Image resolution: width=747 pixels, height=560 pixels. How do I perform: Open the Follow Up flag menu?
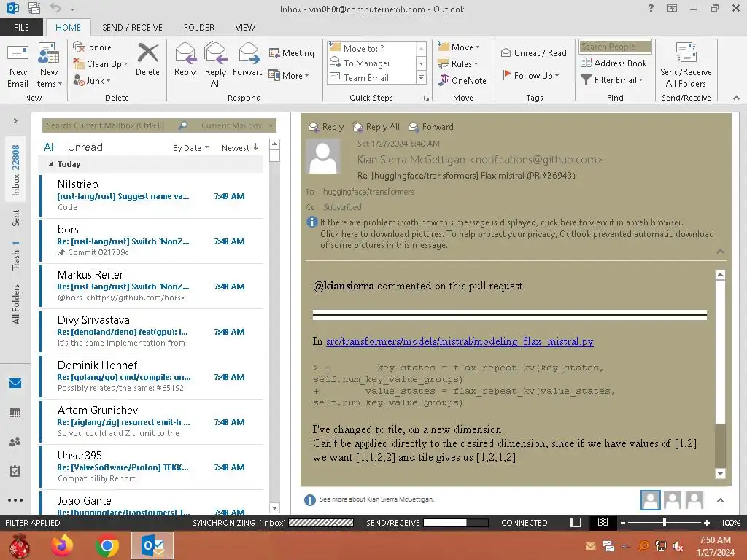(x=530, y=75)
